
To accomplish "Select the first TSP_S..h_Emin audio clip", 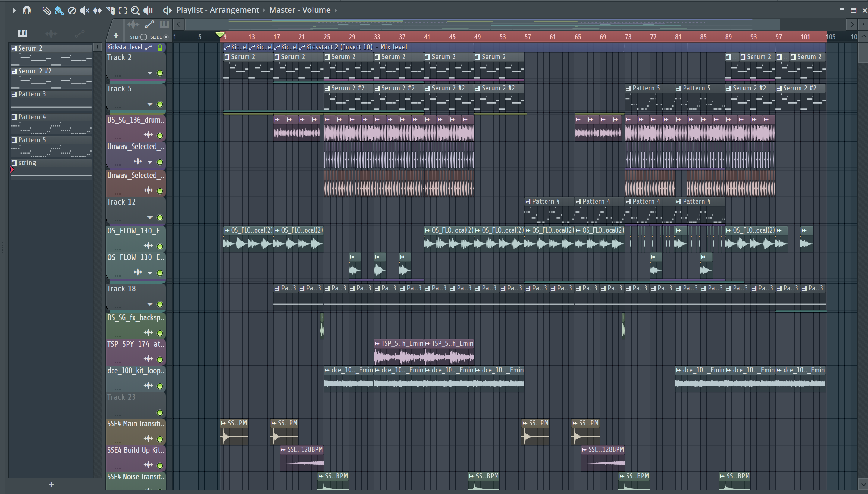I will click(x=399, y=352).
